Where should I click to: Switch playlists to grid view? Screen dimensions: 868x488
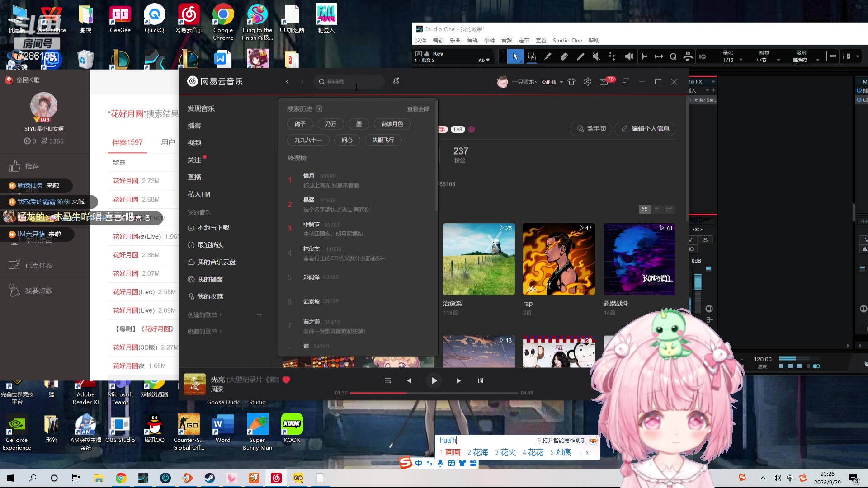click(x=644, y=209)
